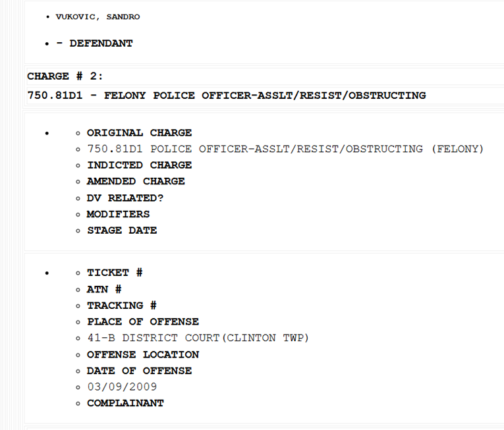Click the PLACE OF OFFENSE label
Screen dimensions: 504x430
coord(143,321)
